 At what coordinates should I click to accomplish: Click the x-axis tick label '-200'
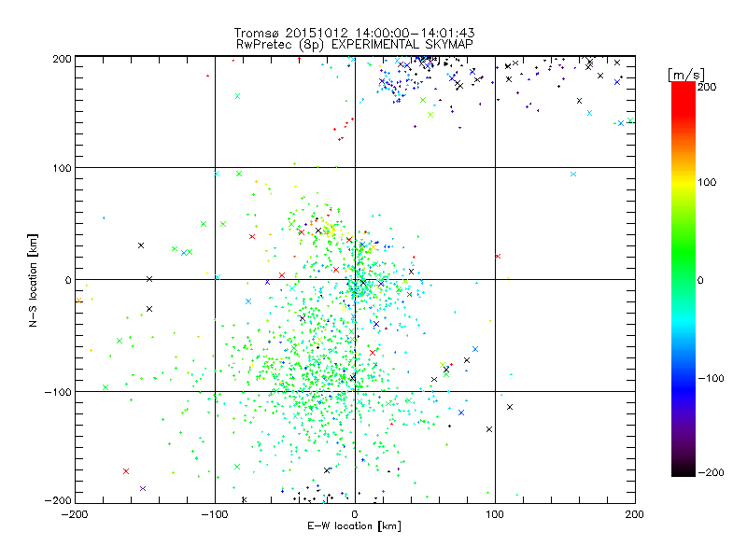pos(75,514)
